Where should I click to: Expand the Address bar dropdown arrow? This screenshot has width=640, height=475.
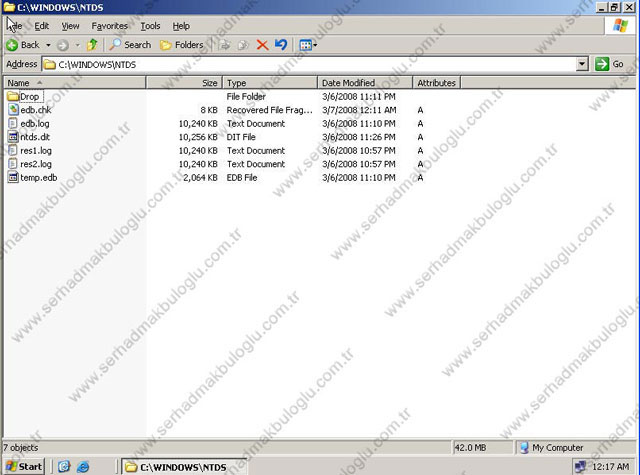582,64
